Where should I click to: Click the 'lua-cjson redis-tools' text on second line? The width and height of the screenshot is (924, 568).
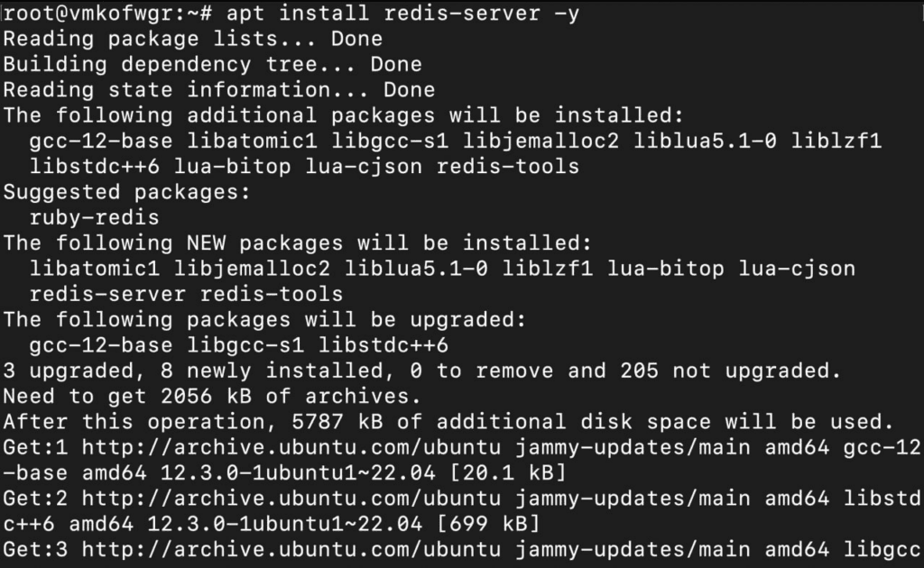[442, 166]
